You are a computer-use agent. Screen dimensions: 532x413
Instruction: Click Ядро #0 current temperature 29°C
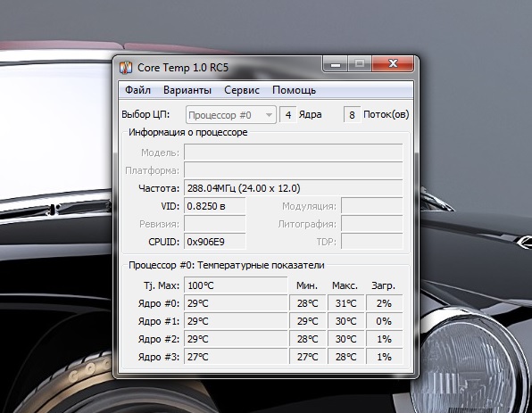tap(236, 303)
